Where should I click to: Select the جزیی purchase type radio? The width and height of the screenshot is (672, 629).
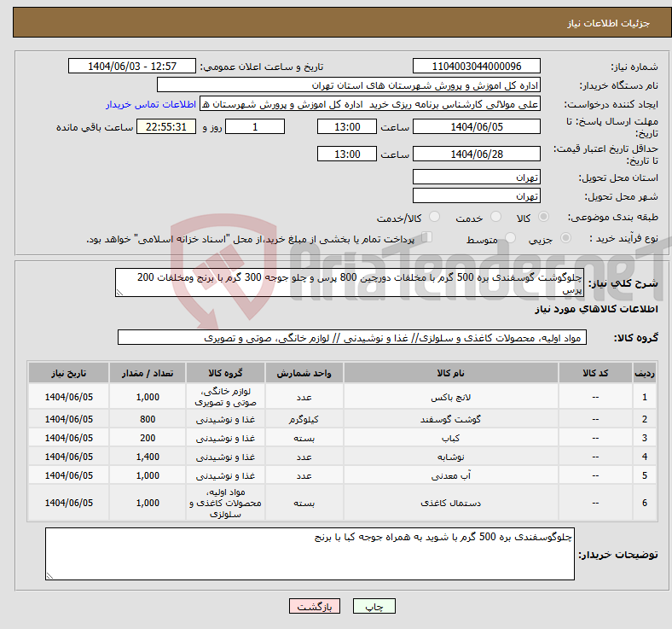pos(565,238)
